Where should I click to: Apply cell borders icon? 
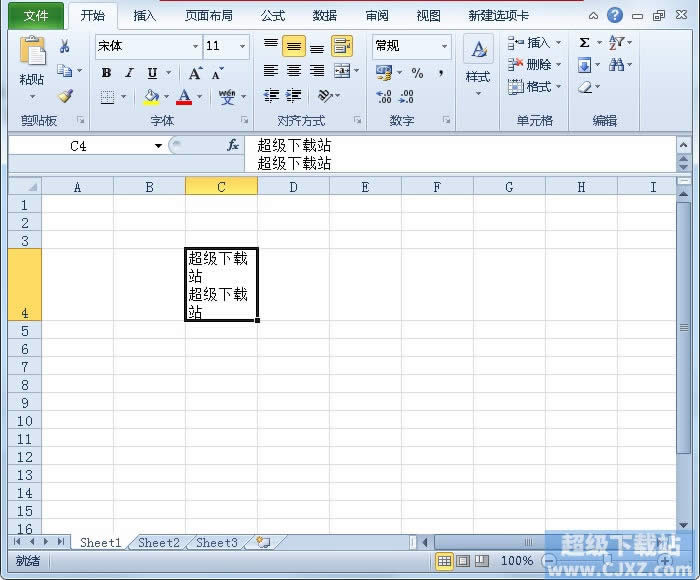107,96
